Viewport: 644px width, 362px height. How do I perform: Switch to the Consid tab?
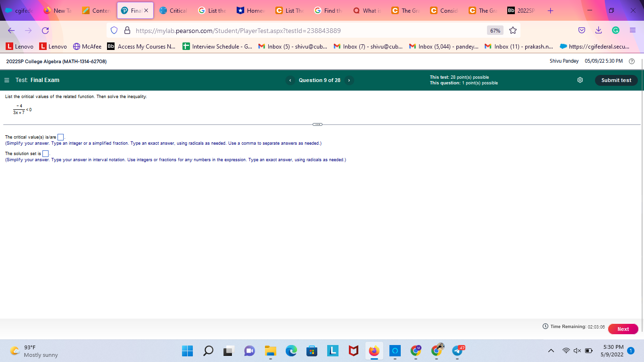click(x=444, y=10)
